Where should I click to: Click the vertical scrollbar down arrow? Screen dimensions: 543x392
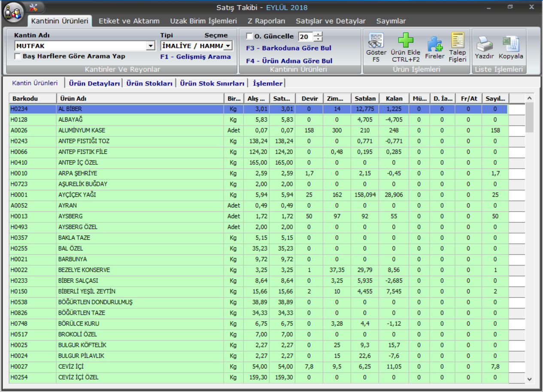pos(529,379)
